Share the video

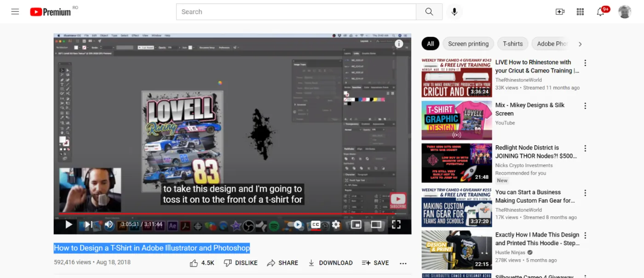click(282, 263)
